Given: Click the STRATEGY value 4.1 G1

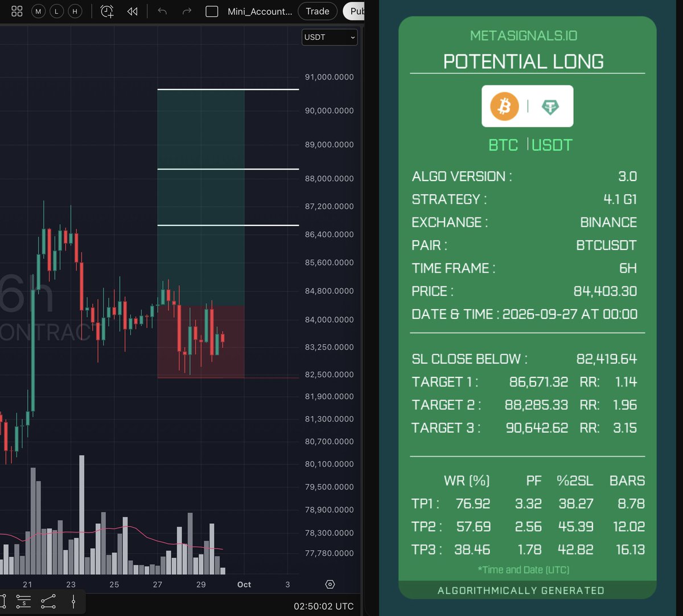Looking at the screenshot, I should [x=620, y=199].
